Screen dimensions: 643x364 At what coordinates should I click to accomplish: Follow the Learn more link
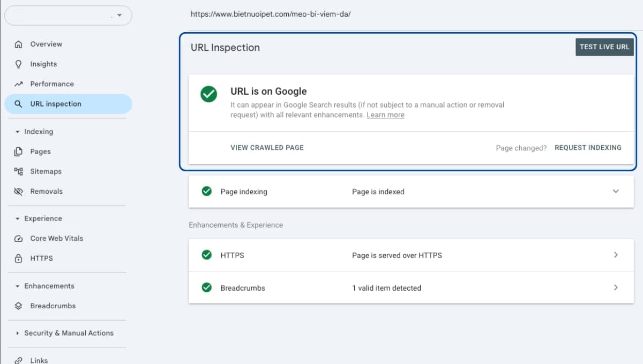click(385, 115)
